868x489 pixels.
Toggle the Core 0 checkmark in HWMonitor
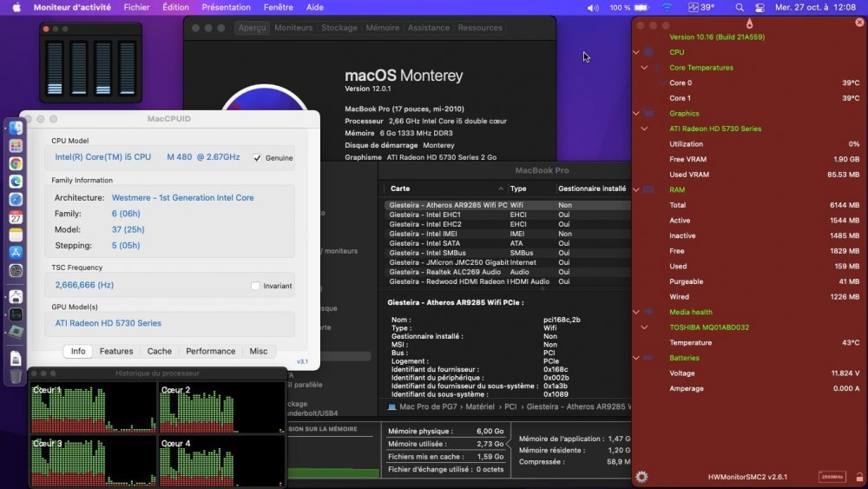tap(664, 83)
